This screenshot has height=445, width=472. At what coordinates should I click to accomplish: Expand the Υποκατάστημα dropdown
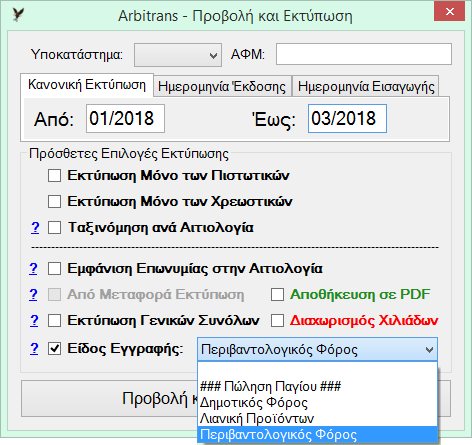(x=178, y=55)
